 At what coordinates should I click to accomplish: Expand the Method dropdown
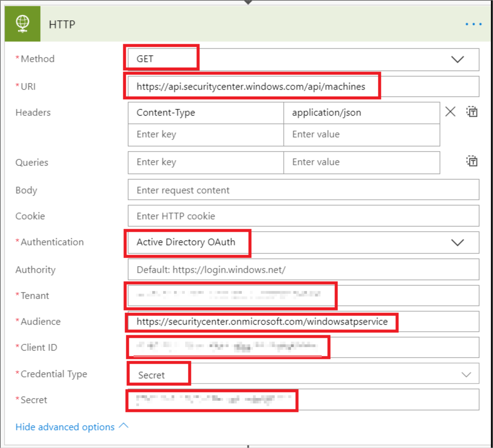click(457, 59)
